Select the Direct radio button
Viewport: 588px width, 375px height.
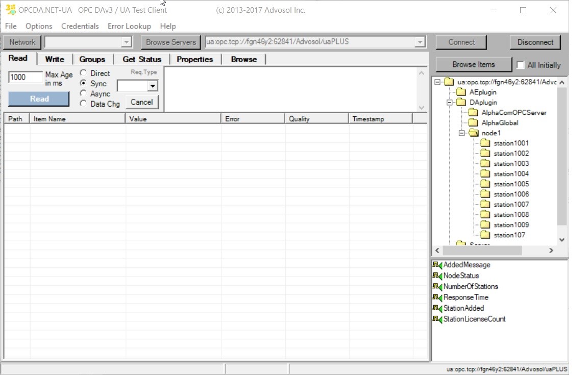tap(83, 73)
